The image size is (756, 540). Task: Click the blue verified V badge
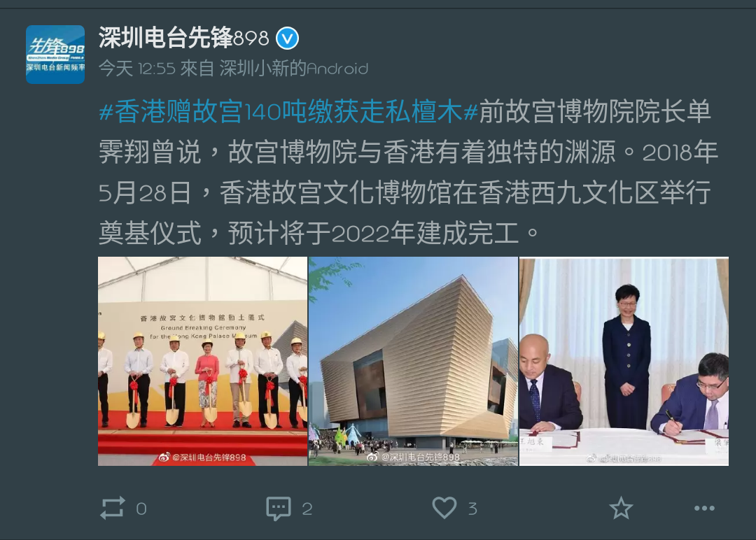[x=288, y=38]
